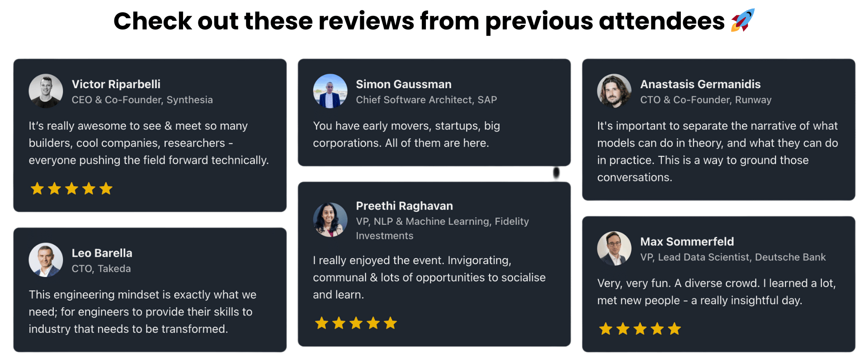Click the last star in Preethi Raghavan's rating

390,323
